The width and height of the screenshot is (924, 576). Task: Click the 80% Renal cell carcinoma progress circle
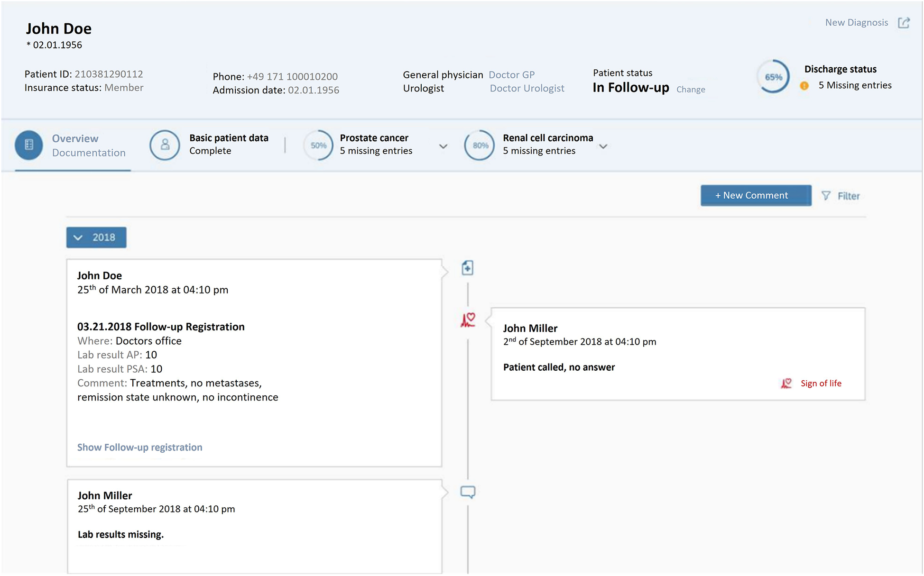point(480,146)
